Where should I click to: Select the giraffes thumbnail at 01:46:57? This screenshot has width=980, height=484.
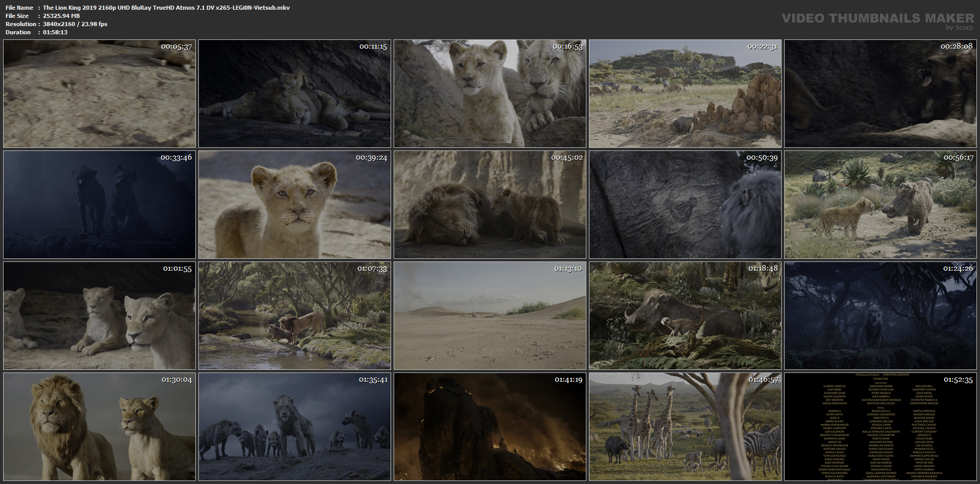pyautogui.click(x=685, y=427)
